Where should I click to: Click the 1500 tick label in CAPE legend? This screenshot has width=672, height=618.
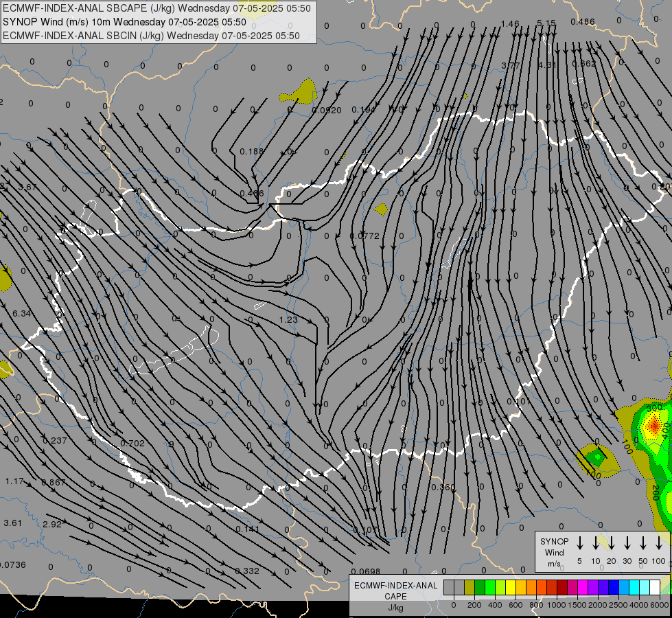[x=577, y=605]
